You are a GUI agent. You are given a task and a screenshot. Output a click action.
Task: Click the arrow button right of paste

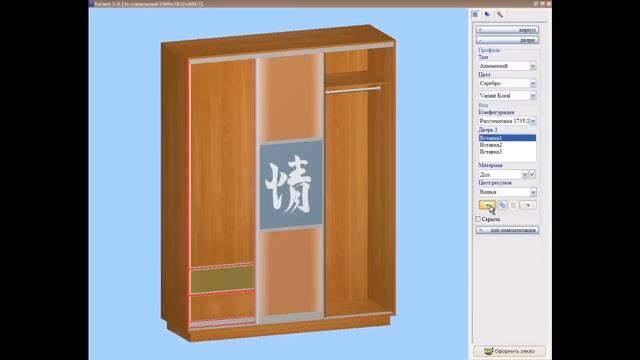coord(528,205)
